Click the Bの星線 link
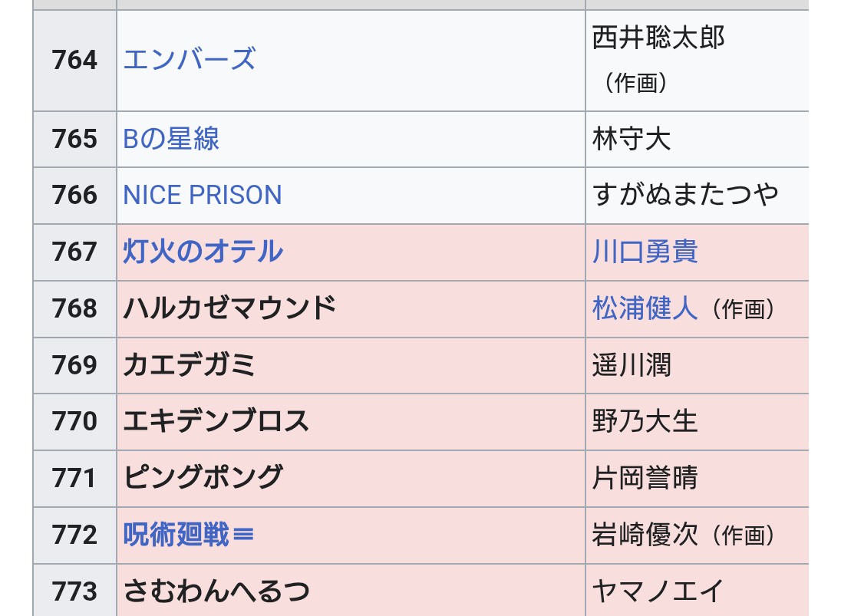Image resolution: width=841 pixels, height=616 pixels. [x=171, y=139]
